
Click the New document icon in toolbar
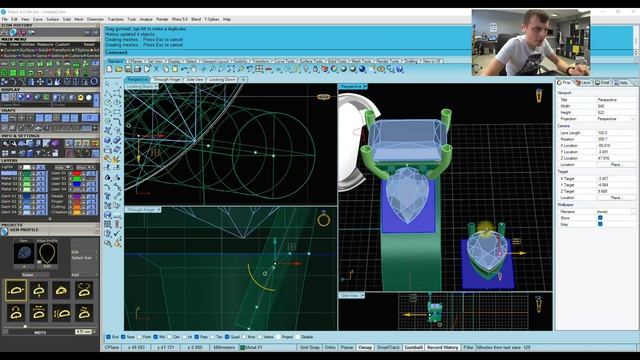coord(109,69)
